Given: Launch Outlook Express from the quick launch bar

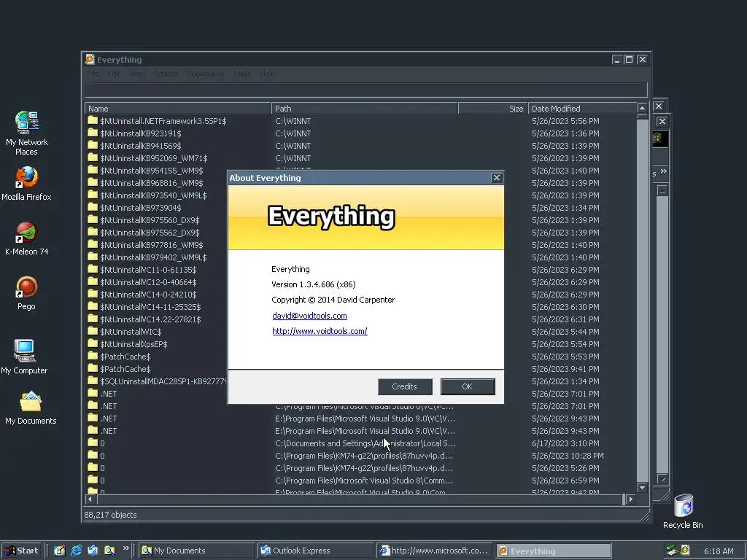Looking at the screenshot, I should [93, 551].
